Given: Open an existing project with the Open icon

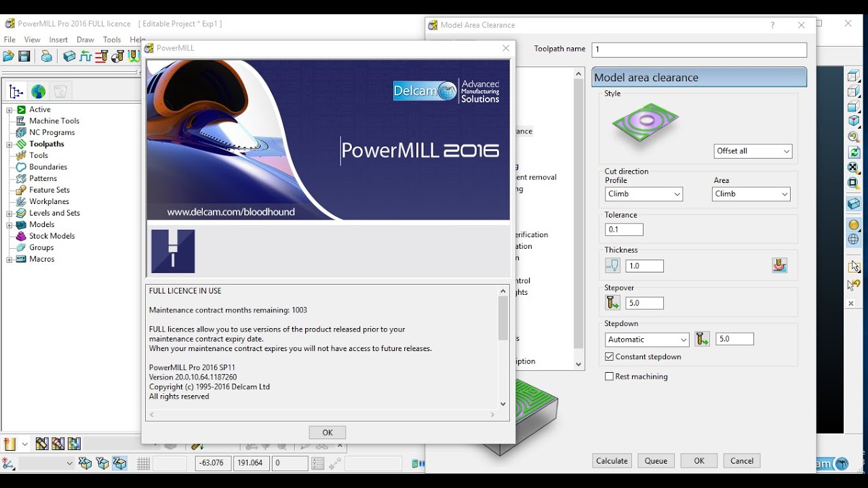Looking at the screenshot, I should tap(9, 57).
